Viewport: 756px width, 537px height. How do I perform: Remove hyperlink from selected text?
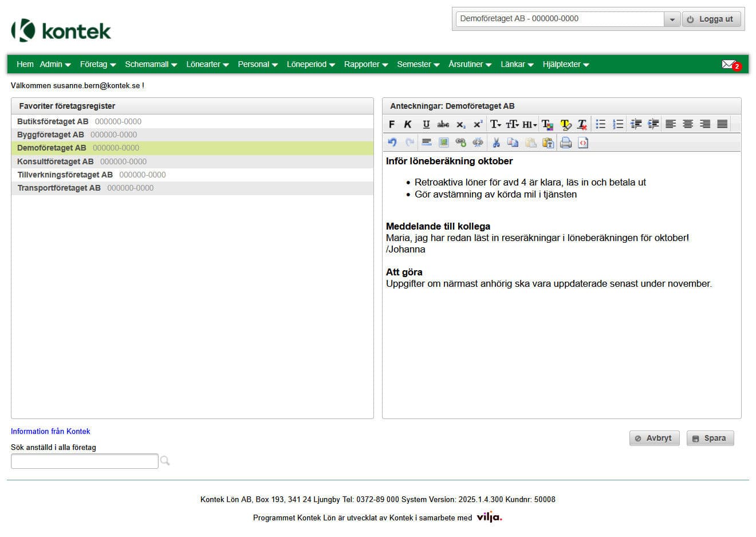(x=478, y=143)
